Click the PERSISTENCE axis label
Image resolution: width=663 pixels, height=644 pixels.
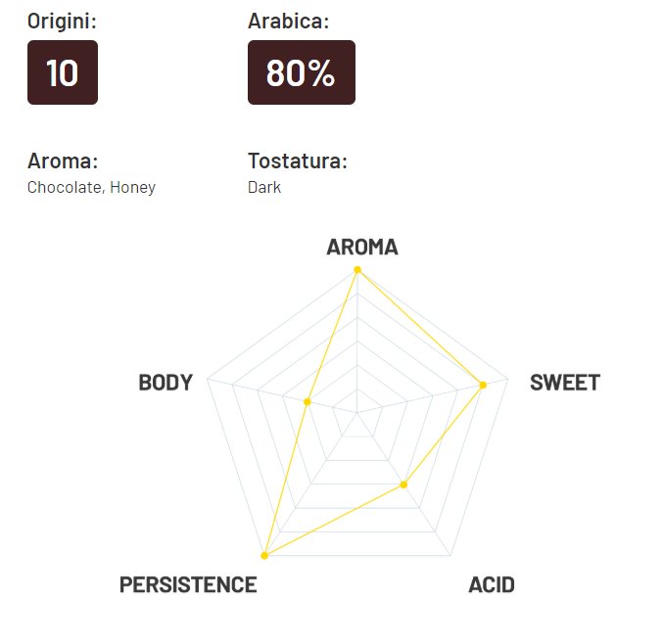(188, 585)
